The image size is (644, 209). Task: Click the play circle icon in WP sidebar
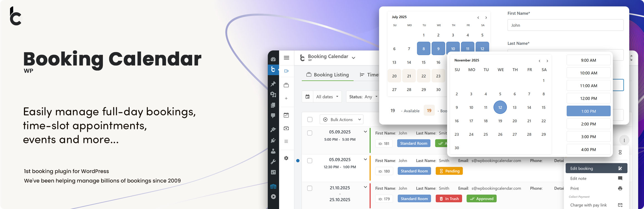point(273,197)
